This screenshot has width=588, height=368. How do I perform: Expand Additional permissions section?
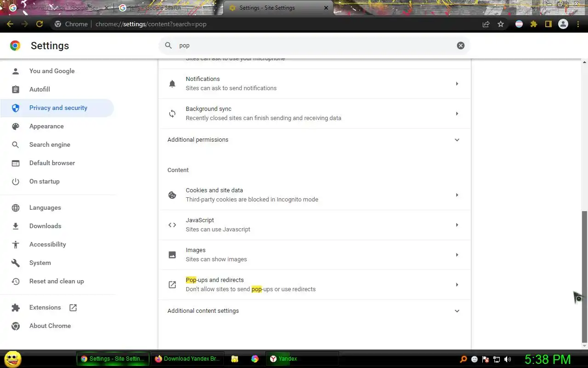coord(314,140)
